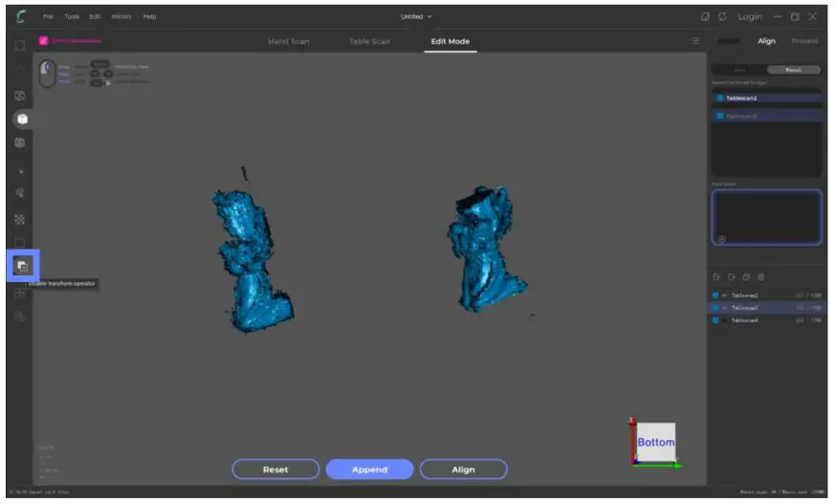This screenshot has width=836, height=504.
Task: Switch the align mode to the left toggle option
Action: point(739,70)
